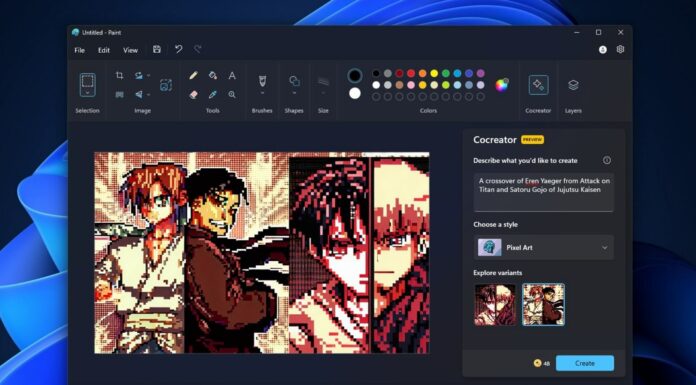696x385 pixels.
Task: Select the Text tool
Action: click(232, 75)
